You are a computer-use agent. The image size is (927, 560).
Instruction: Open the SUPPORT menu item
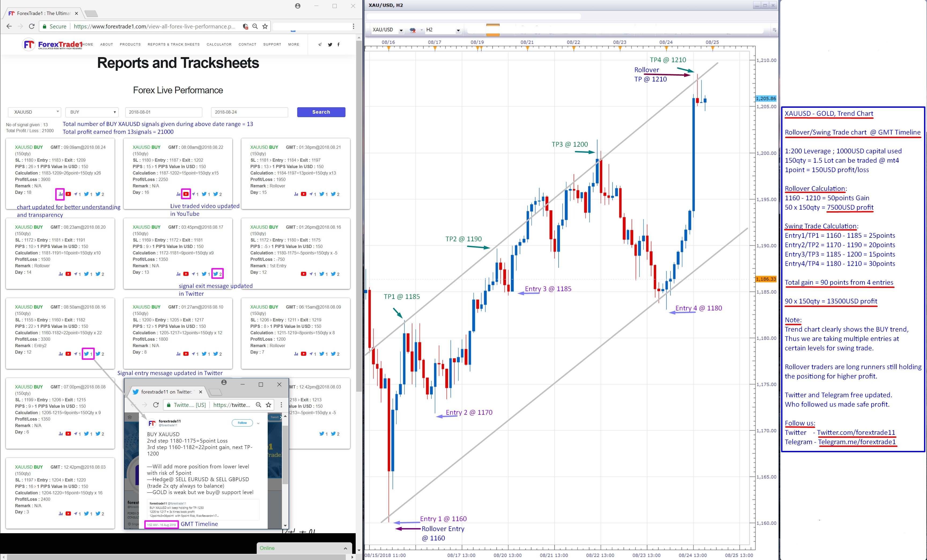tap(272, 44)
